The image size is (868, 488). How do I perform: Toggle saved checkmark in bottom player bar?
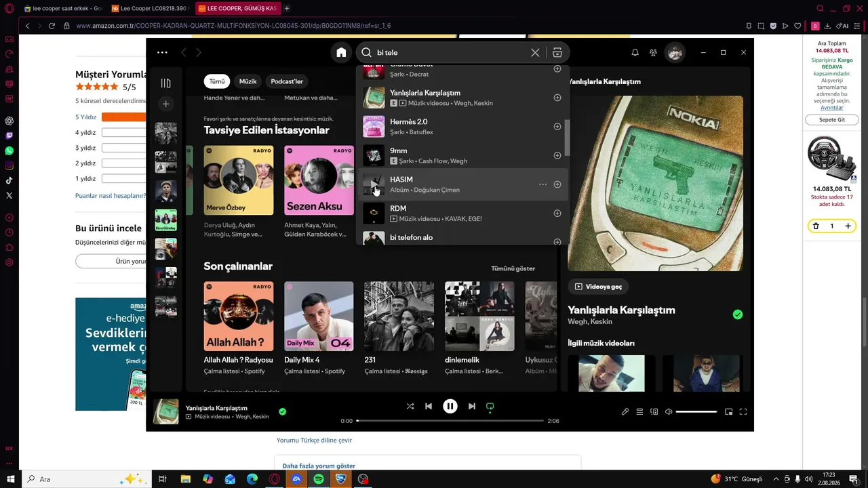282,411
